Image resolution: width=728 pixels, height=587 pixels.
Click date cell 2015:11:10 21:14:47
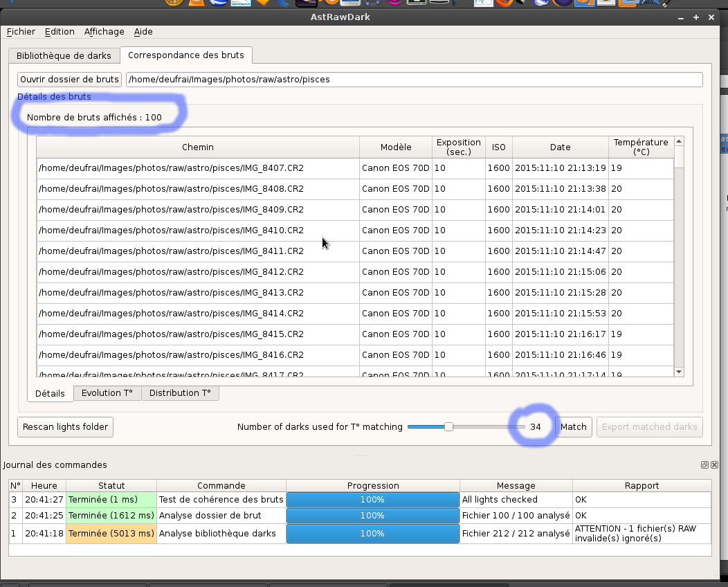pos(561,251)
